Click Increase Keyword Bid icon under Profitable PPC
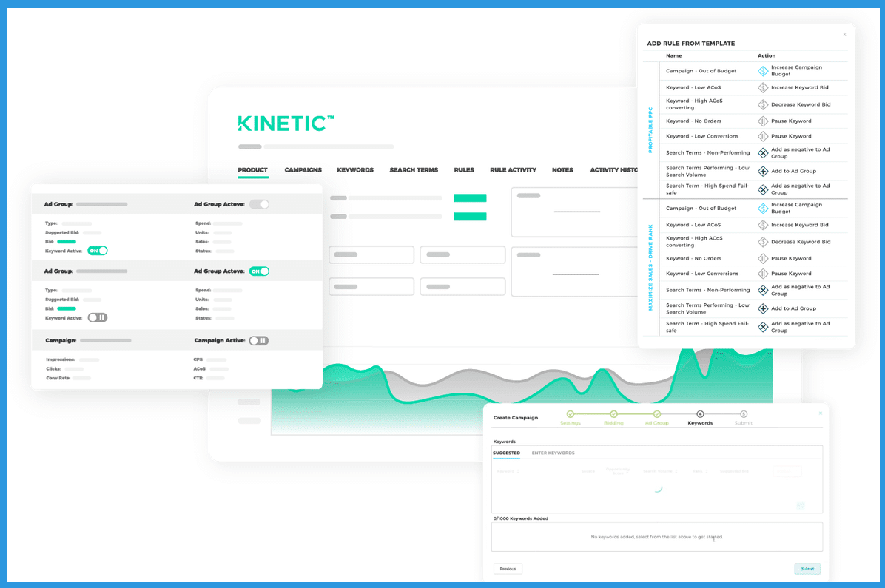The image size is (885, 588). click(x=762, y=87)
